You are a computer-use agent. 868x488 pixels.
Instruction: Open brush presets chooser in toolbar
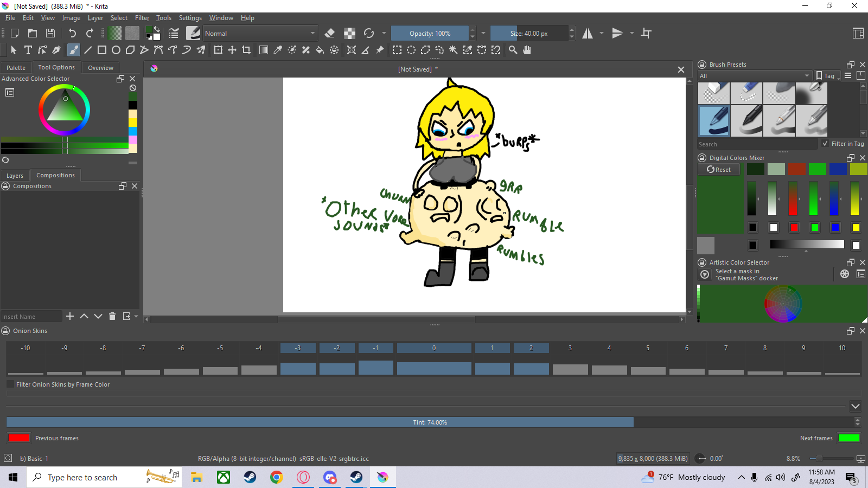193,33
